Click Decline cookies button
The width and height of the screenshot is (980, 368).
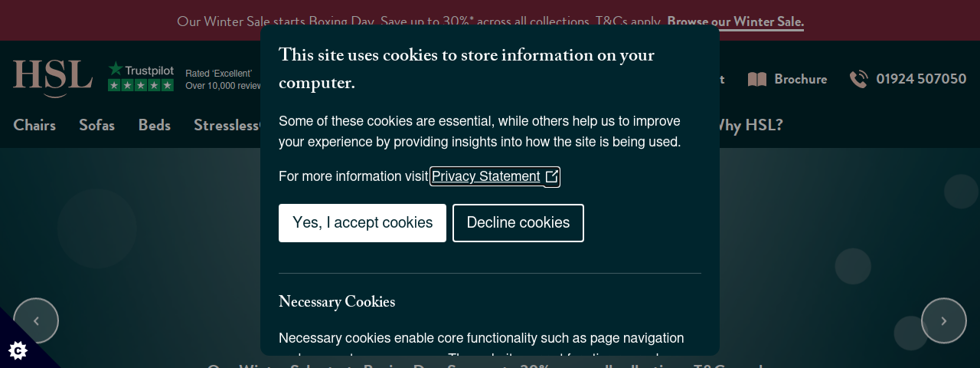(x=518, y=223)
